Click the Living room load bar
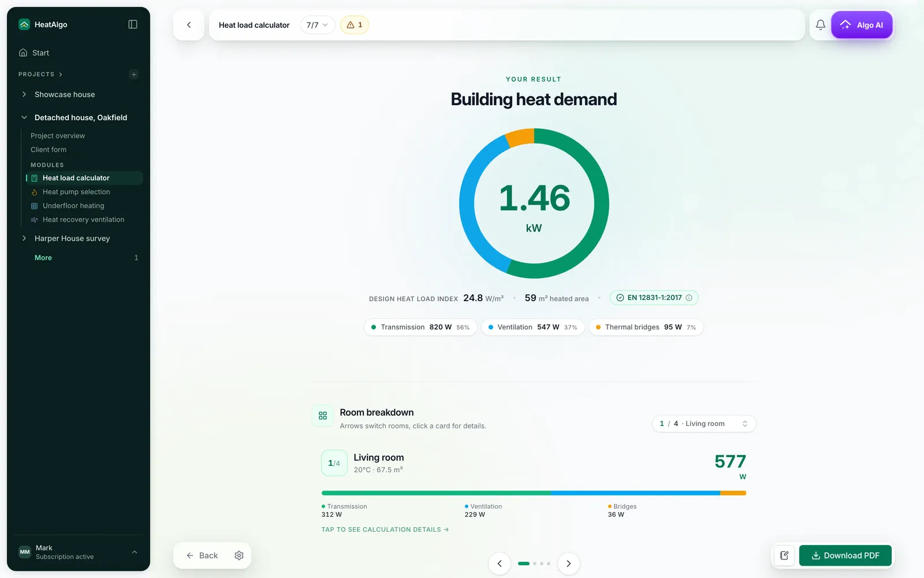The image size is (924, 578). (534, 493)
